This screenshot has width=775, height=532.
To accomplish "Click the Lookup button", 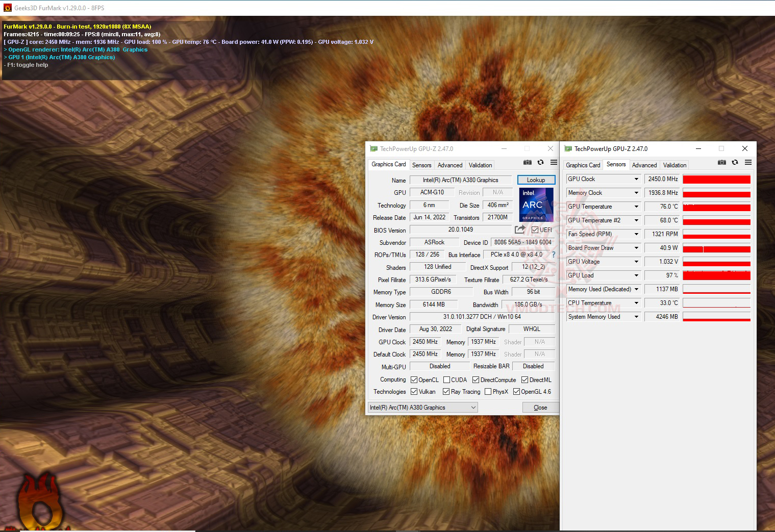I will [536, 180].
